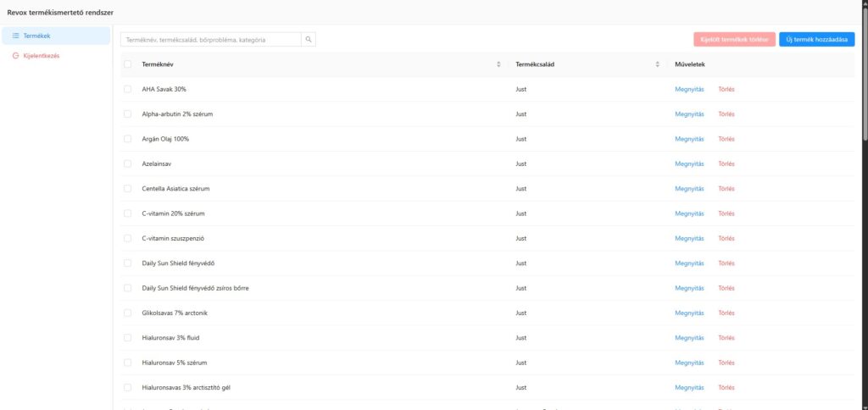
Task: Click the sort arrows in Termékcsalád column
Action: 657,64
